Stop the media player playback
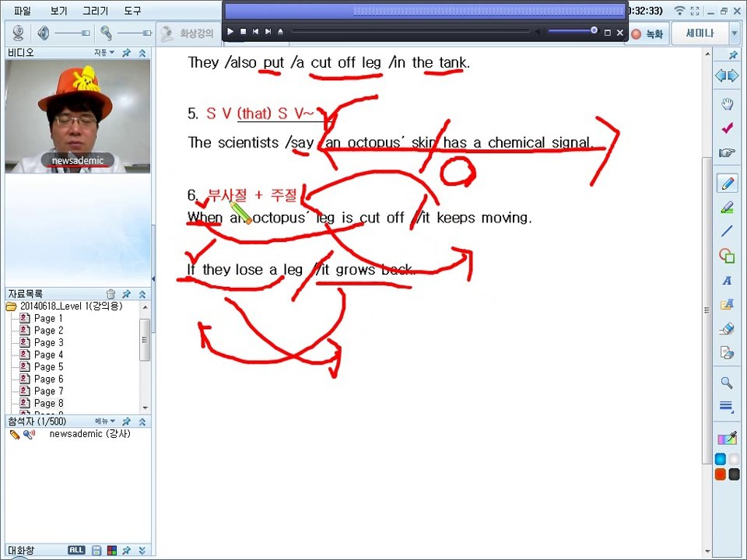747x560 pixels. 243,31
